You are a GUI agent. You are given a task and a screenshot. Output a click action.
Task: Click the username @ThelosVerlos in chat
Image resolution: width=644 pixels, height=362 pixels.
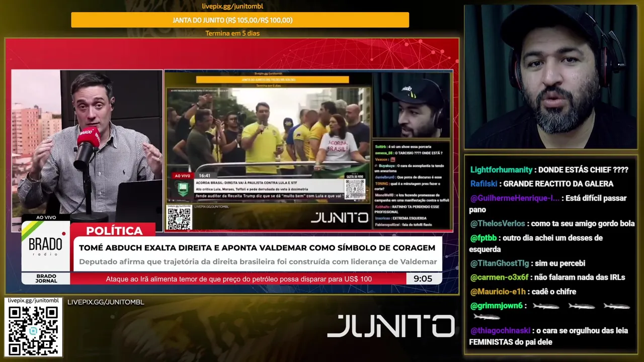pyautogui.click(x=498, y=223)
